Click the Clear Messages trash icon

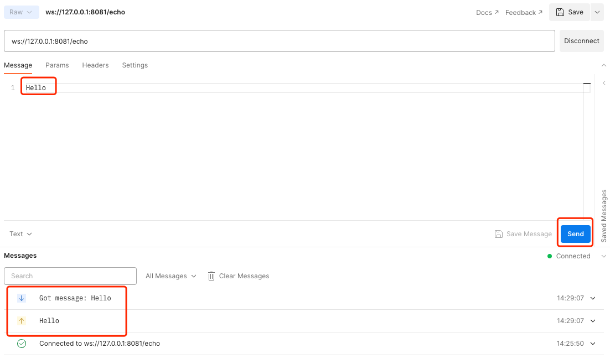click(211, 275)
